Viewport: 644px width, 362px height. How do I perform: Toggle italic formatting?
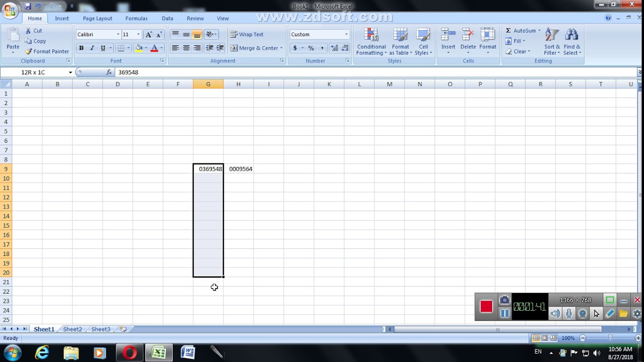click(x=92, y=48)
